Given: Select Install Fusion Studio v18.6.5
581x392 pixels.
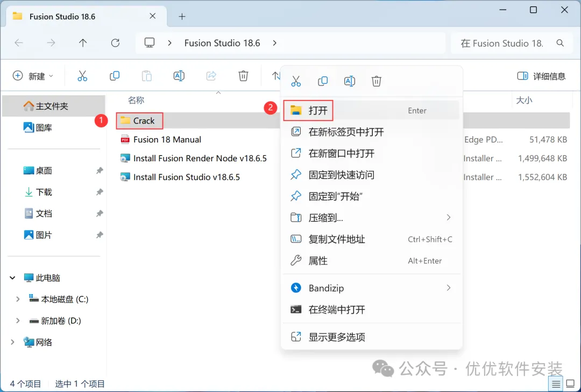Looking at the screenshot, I should pos(180,177).
